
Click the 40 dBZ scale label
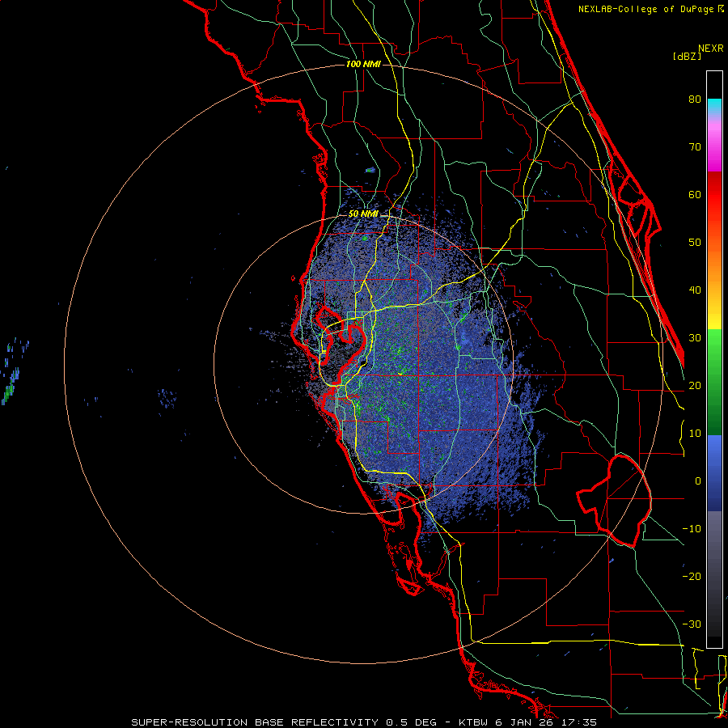pos(695,290)
